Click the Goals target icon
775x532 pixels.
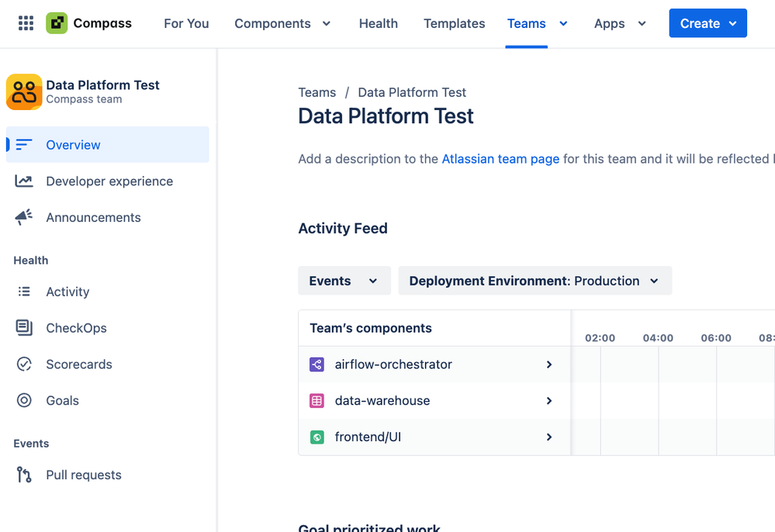(x=24, y=401)
